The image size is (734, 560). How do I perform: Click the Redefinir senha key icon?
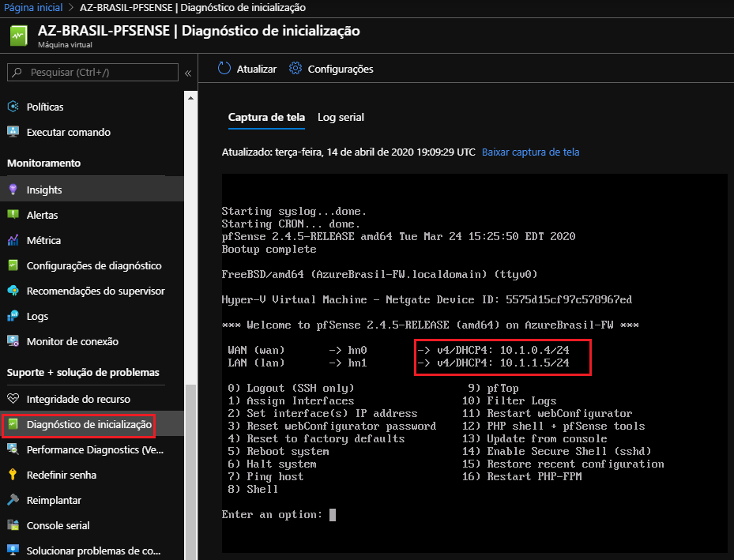click(13, 475)
